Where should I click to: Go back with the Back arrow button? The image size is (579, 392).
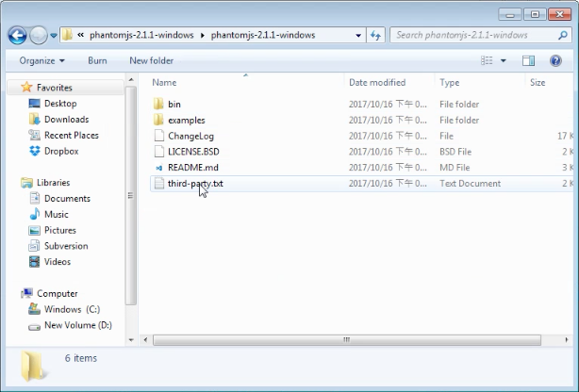17,36
